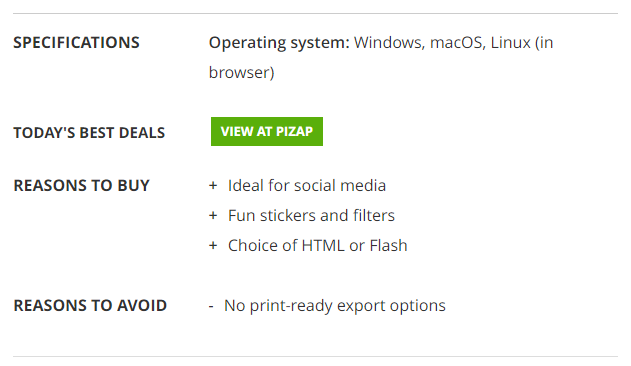Click the REASONS TO BUY heading
631x366 pixels.
[81, 186]
